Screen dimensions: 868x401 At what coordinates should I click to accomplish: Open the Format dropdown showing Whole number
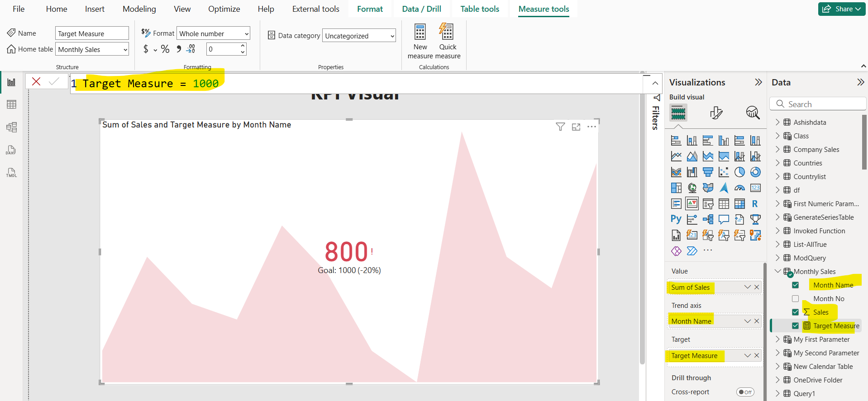(x=213, y=34)
